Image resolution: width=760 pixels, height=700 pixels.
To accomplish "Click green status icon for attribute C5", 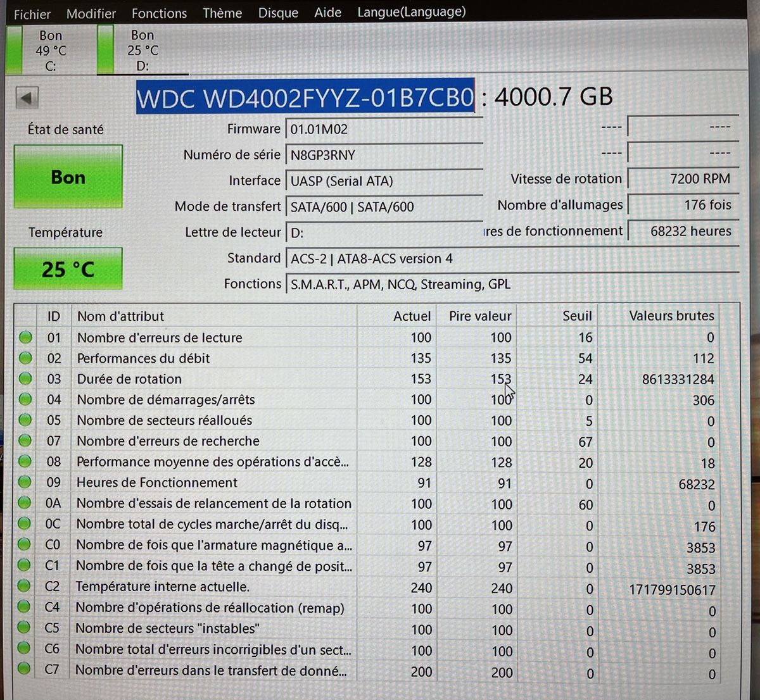I will pyautogui.click(x=24, y=628).
